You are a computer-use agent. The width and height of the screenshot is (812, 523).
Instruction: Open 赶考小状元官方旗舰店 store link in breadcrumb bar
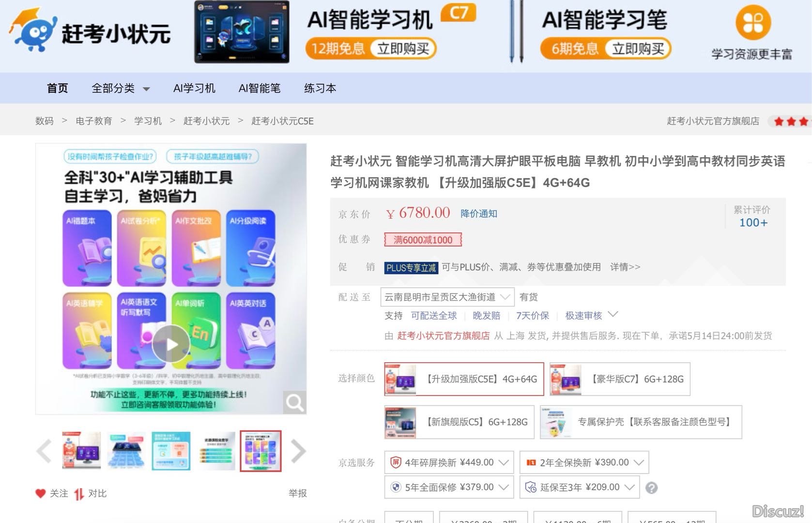(713, 121)
